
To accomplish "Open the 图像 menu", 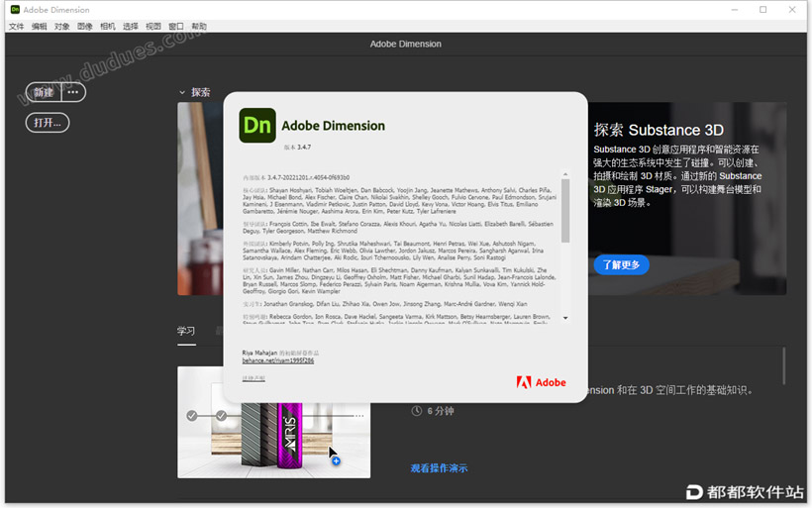I will [84, 27].
